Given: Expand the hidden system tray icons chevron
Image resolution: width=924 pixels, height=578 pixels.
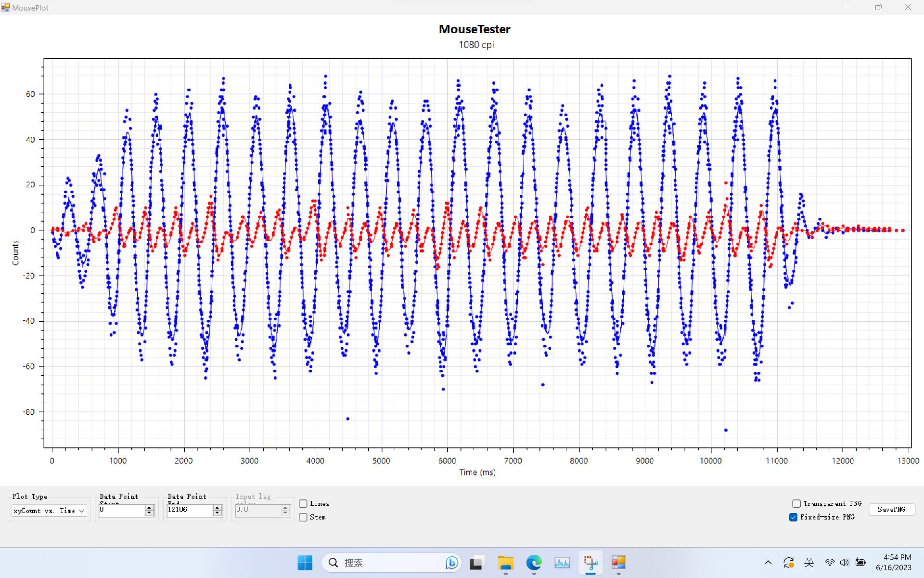Looking at the screenshot, I should click(768, 563).
